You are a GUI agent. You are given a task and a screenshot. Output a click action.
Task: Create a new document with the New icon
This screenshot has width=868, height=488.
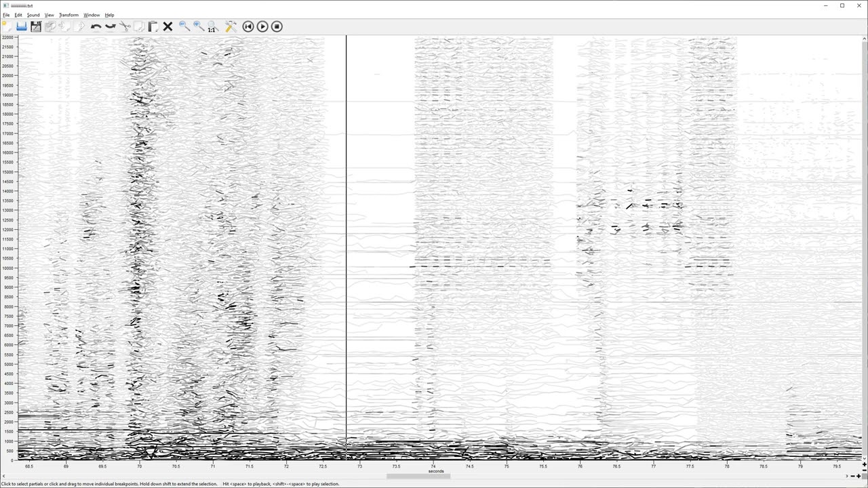tap(7, 26)
